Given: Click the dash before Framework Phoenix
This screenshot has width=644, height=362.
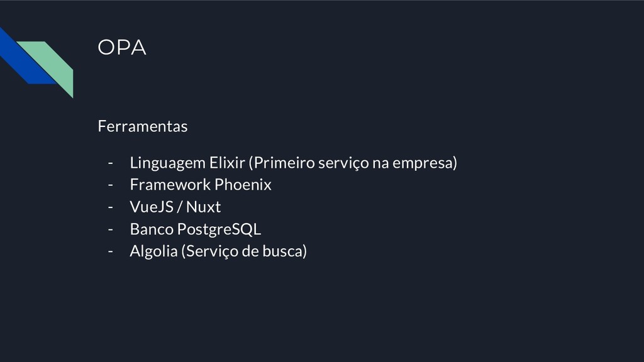Looking at the screenshot, I should pos(111,185).
